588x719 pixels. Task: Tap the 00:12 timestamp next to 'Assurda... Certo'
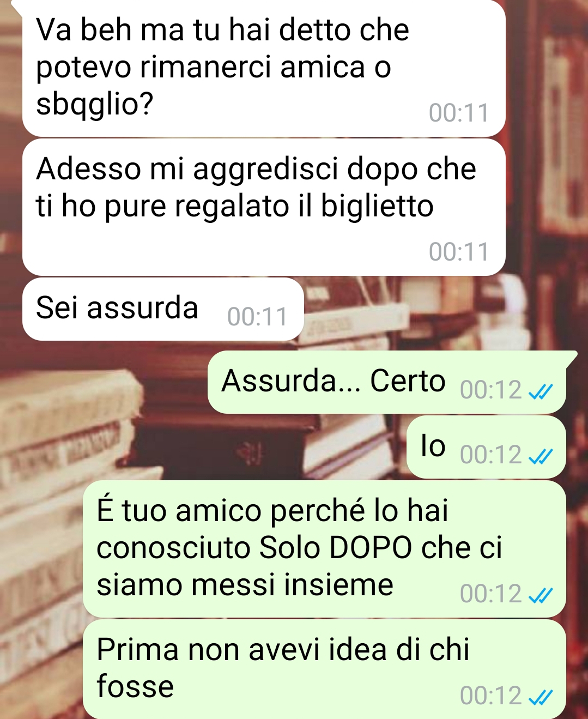point(491,390)
